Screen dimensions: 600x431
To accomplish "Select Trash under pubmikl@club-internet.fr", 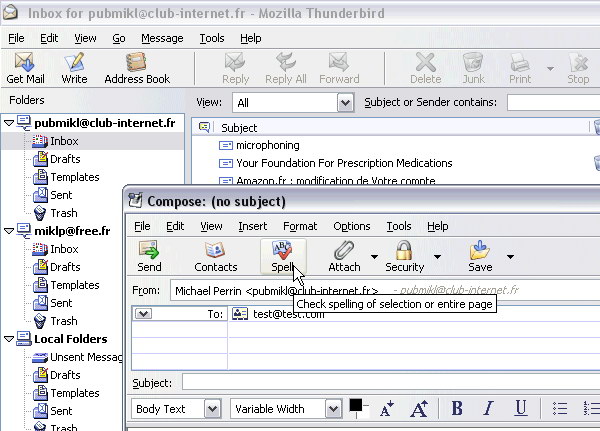I will click(64, 213).
